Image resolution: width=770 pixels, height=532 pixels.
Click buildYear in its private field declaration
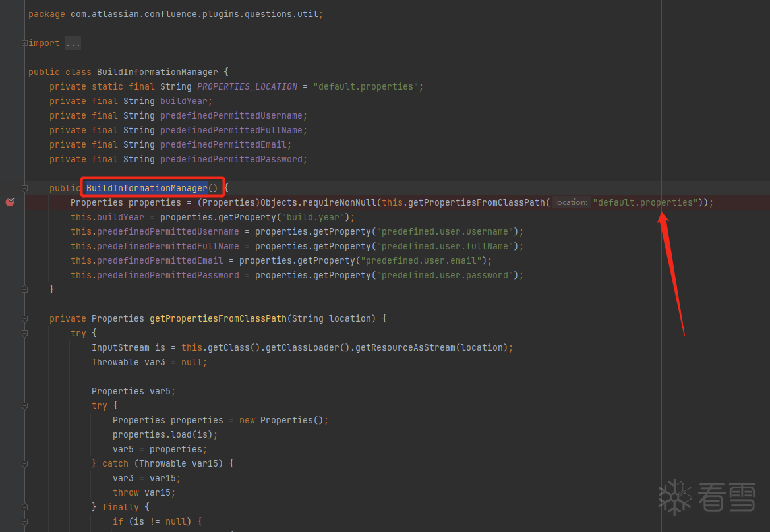(x=184, y=102)
